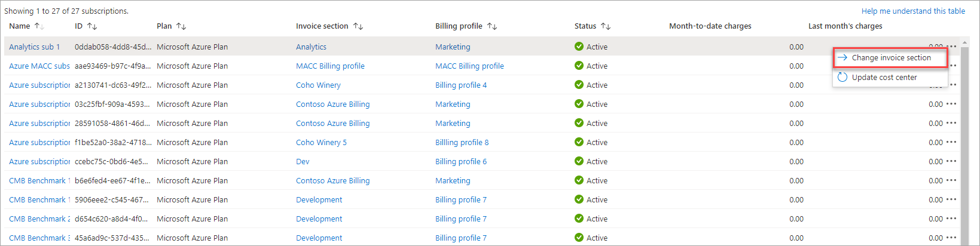
Task: Sort by Status column arrows
Action: pyautogui.click(x=606, y=26)
